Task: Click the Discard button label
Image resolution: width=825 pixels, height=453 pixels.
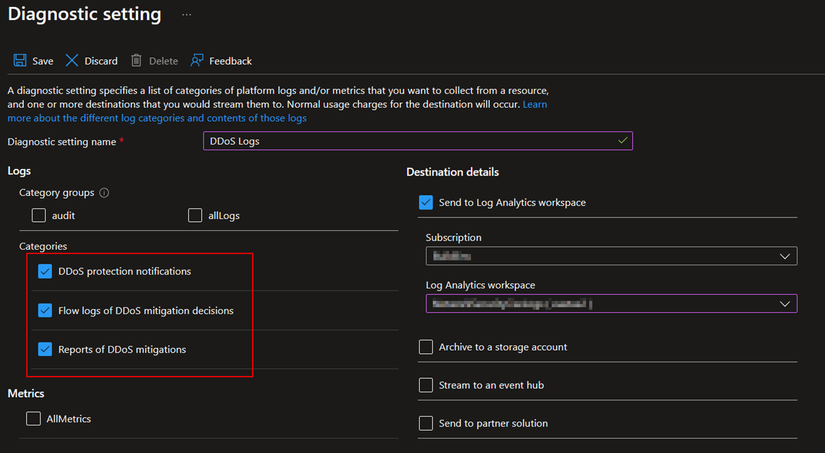Action: pos(101,61)
